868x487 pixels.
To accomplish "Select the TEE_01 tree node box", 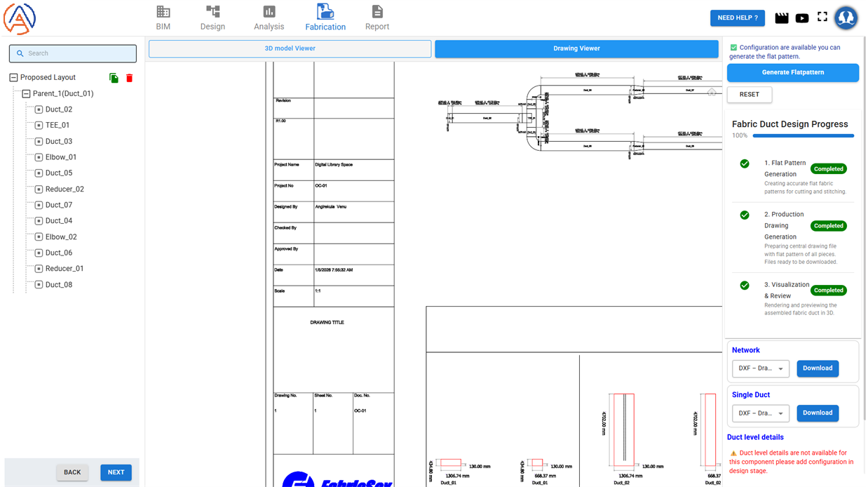I will coord(39,126).
